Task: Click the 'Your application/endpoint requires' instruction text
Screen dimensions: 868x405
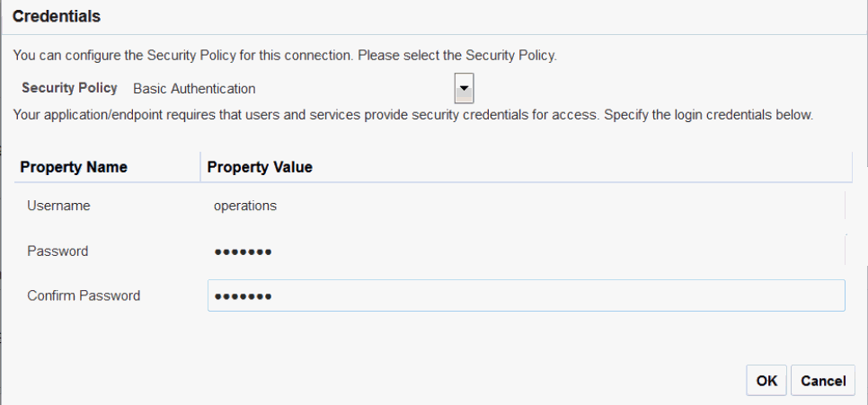Action: (x=412, y=116)
